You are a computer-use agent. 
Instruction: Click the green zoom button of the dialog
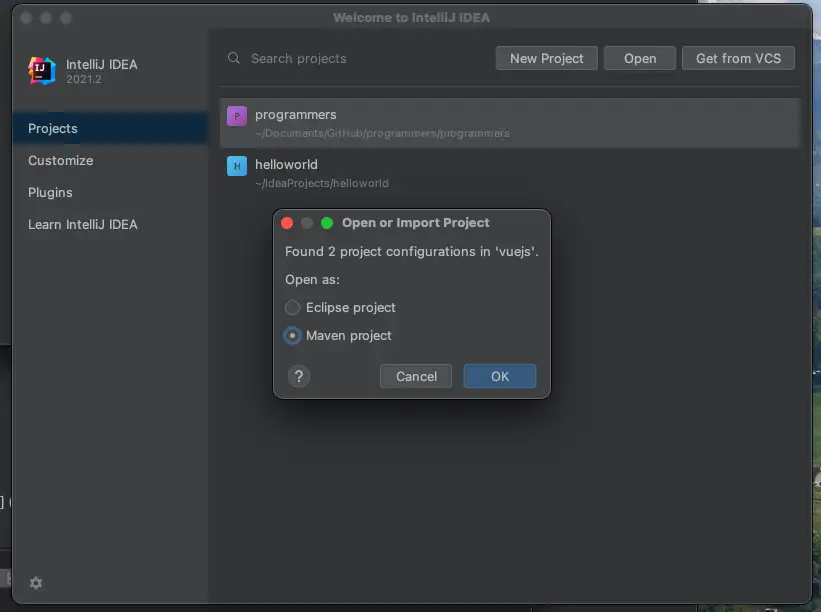pyautogui.click(x=327, y=223)
